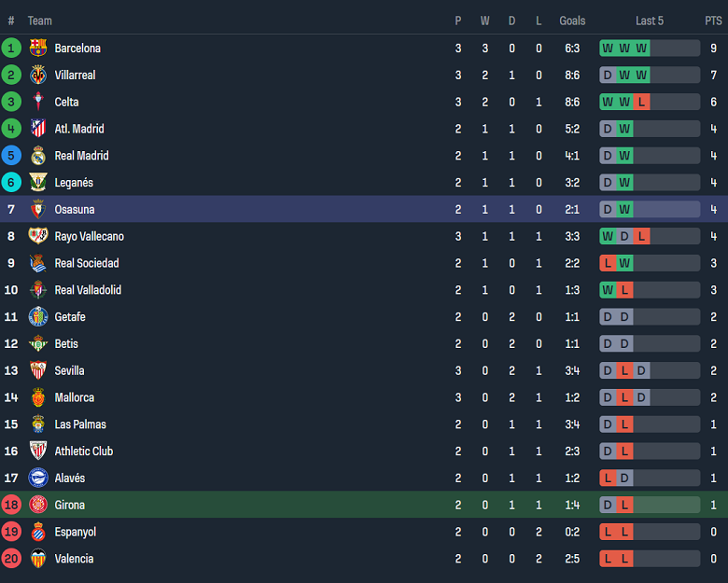728x583 pixels.
Task: Click the Goals column header
Action: 572,21
